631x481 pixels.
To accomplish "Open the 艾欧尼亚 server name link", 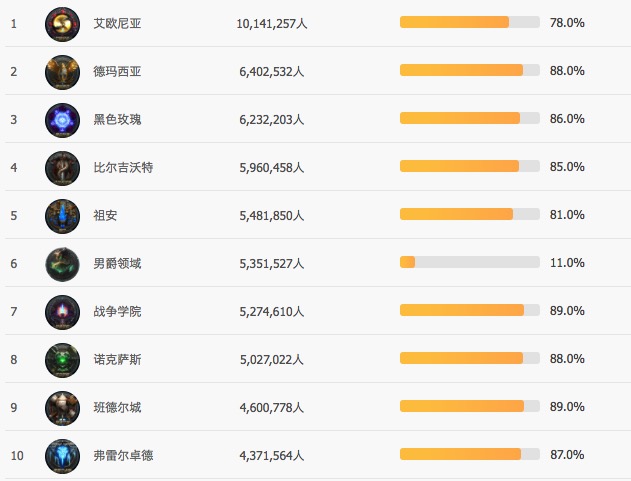I will coord(117,23).
